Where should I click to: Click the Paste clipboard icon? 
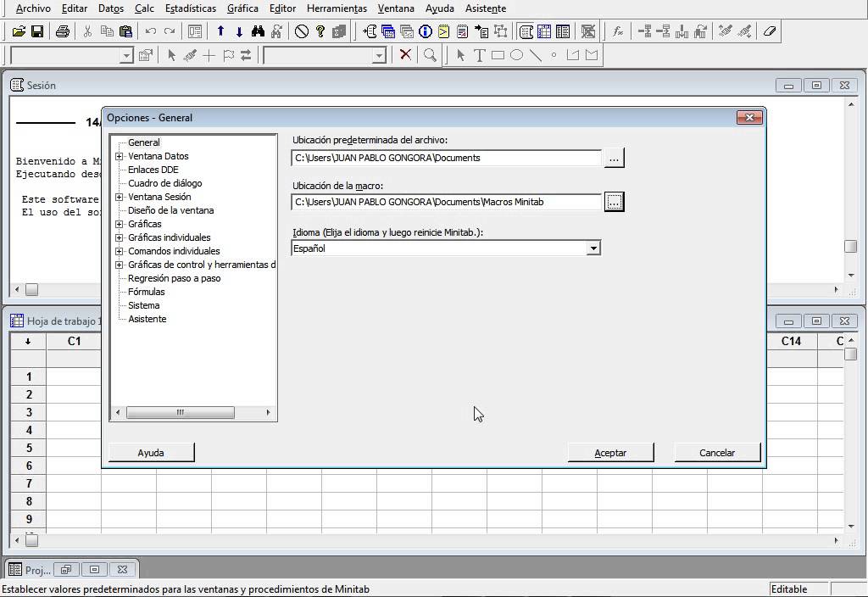pyautogui.click(x=126, y=31)
